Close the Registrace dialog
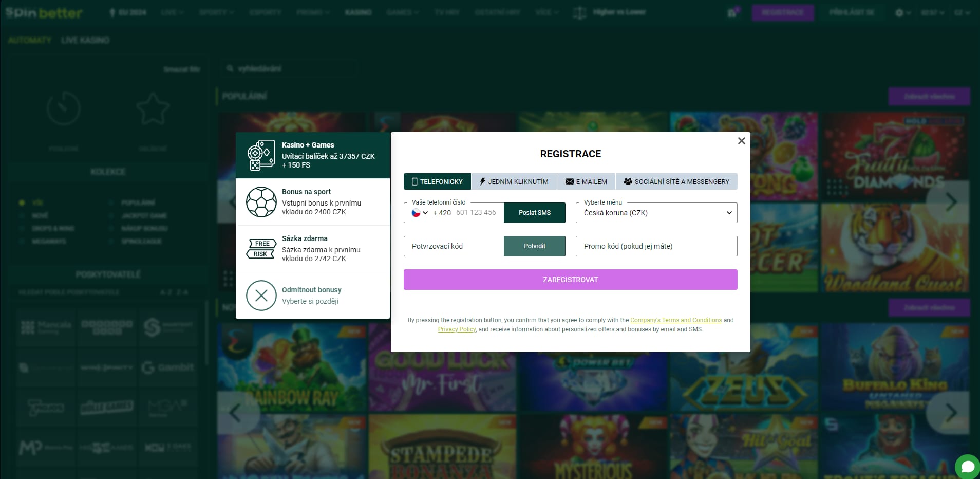The height and width of the screenshot is (479, 980). point(741,141)
